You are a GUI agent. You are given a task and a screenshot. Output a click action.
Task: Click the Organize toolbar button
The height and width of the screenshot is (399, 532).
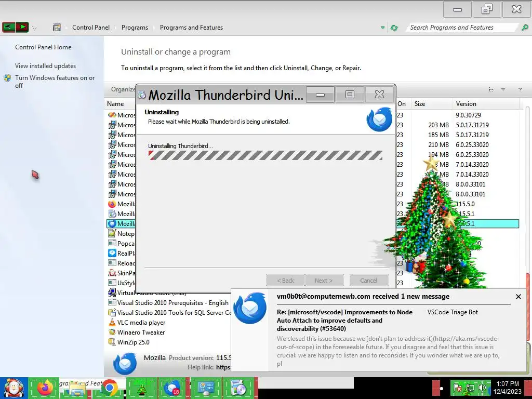pyautogui.click(x=123, y=89)
